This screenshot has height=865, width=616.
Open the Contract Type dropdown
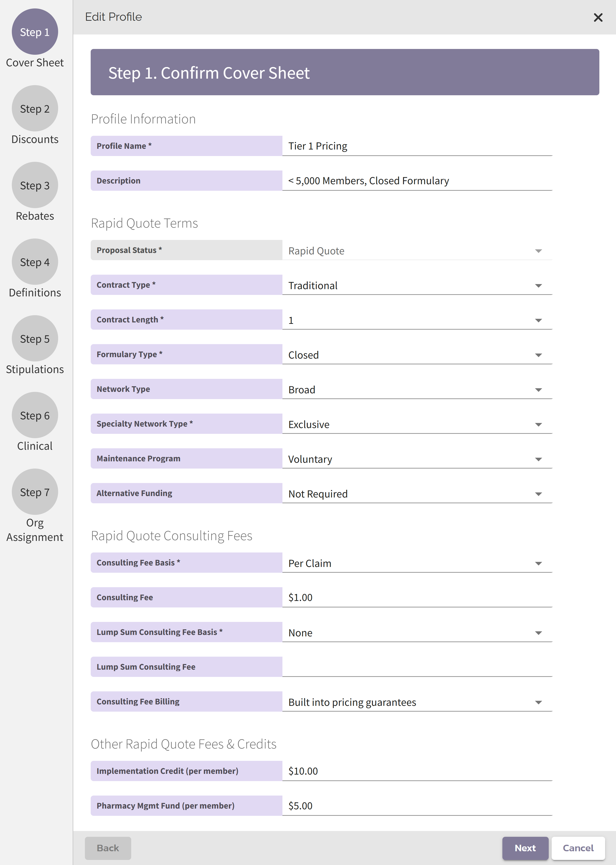[539, 285]
